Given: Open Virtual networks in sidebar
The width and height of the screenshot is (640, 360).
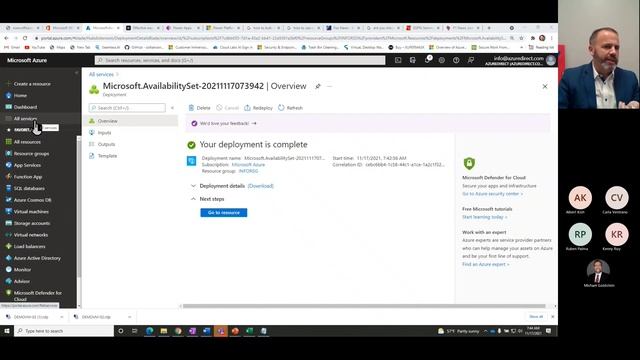Looking at the screenshot, I should [x=31, y=235].
